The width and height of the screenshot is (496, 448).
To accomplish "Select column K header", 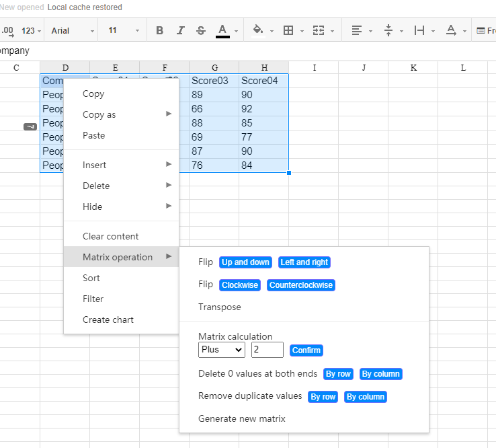I will click(413, 67).
